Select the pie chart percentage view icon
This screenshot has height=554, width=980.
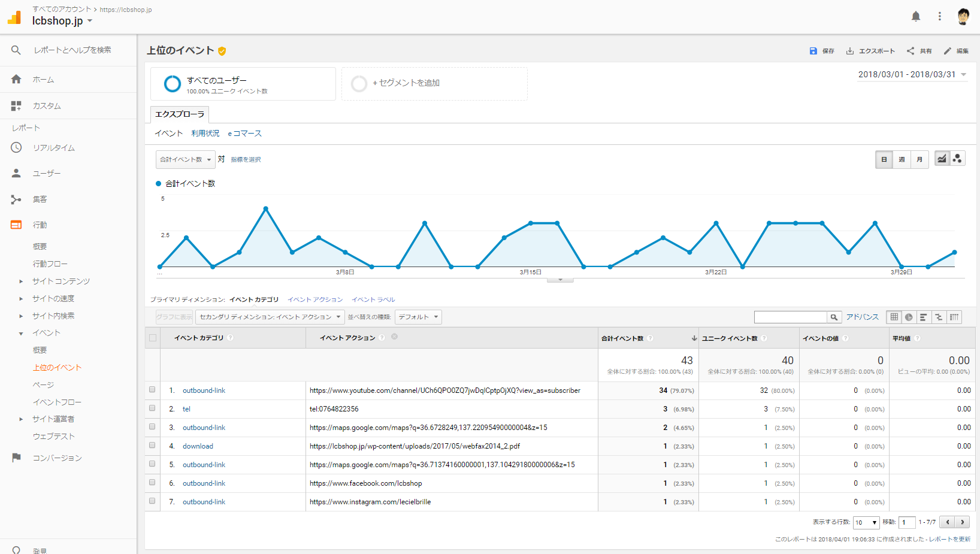(909, 317)
